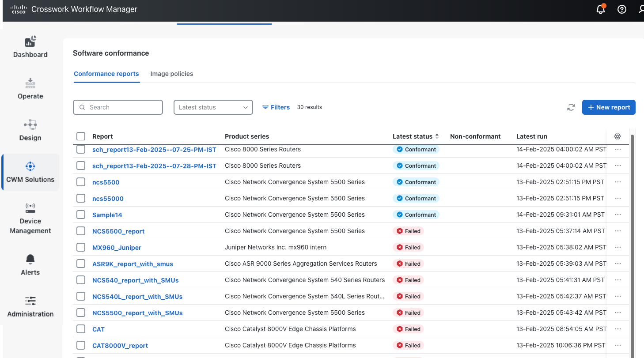Click '14-Feb-2025 09:31:01 AM PST' timestamp
This screenshot has height=358, width=644.
561,215
